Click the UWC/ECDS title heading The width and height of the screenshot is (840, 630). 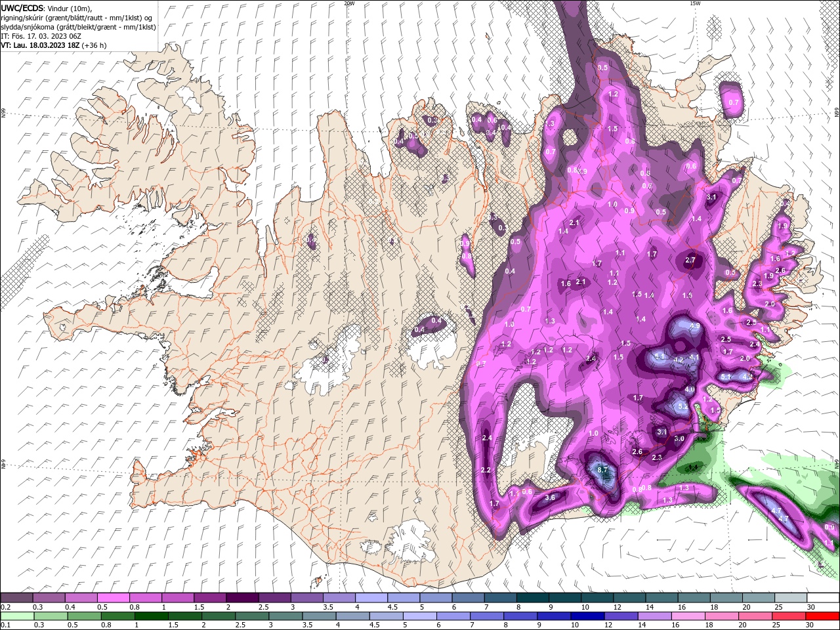point(24,8)
